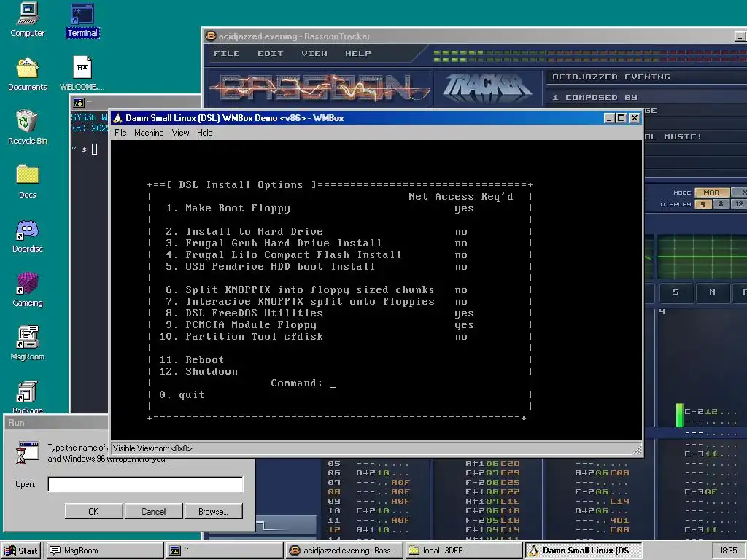The image size is (747, 560).
Task: Open the Docs folder on desktop
Action: click(27, 182)
